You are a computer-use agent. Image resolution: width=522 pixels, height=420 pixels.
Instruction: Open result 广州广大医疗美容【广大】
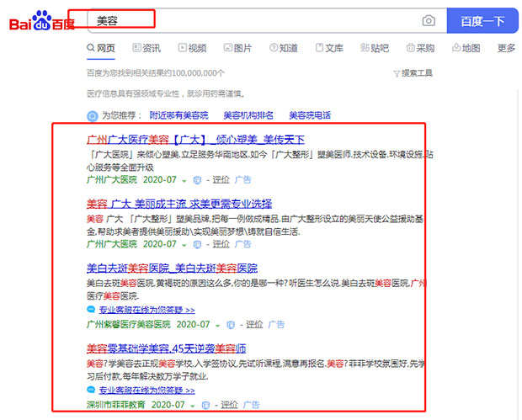195,140
